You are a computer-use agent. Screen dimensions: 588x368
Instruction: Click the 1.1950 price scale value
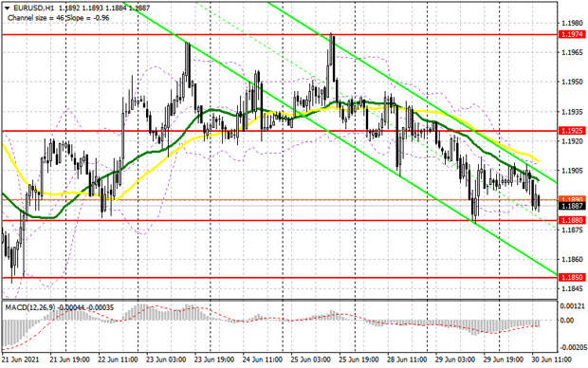pos(572,82)
